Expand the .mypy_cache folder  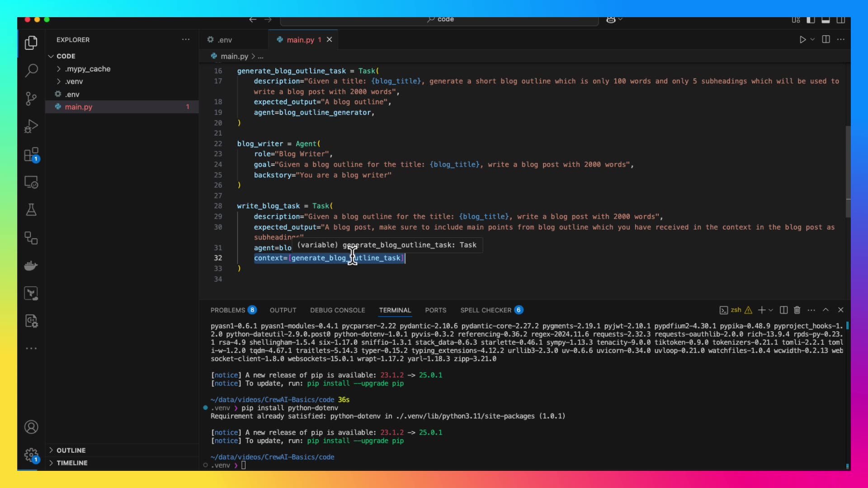87,69
